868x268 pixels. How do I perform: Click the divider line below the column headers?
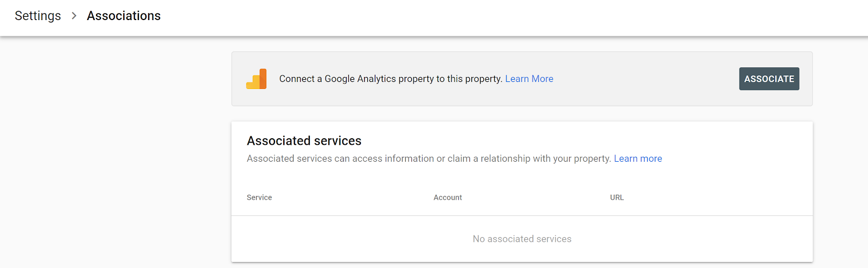(x=522, y=215)
